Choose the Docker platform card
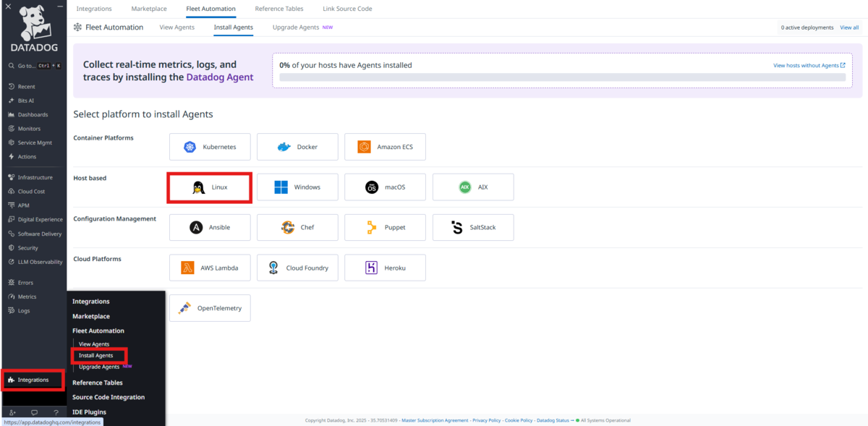The height and width of the screenshot is (426, 868). click(297, 147)
